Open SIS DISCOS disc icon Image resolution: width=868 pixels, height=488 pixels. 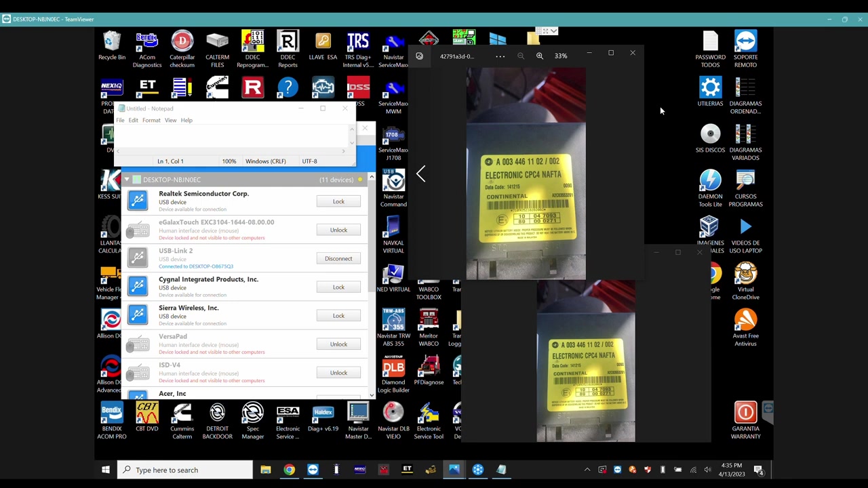[x=710, y=138]
